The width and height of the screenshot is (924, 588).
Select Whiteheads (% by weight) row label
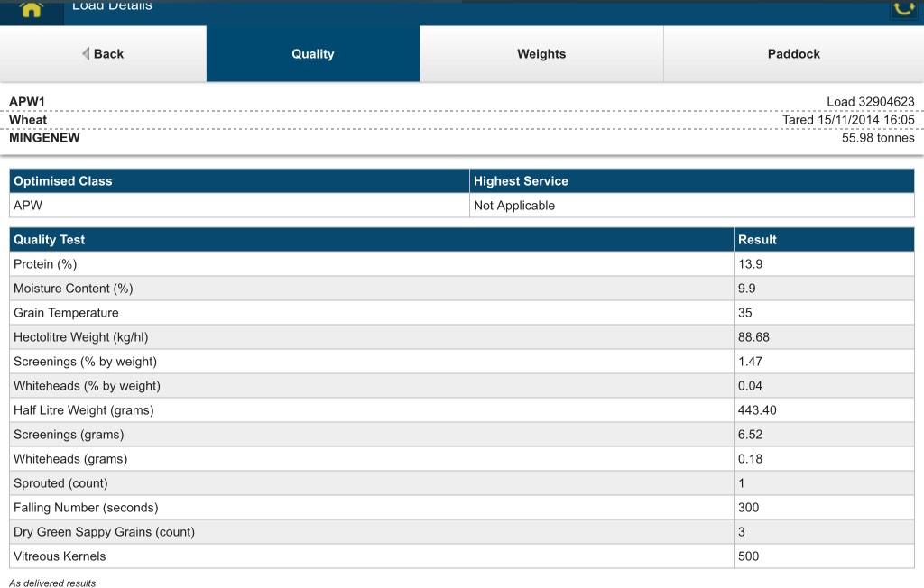[88, 386]
